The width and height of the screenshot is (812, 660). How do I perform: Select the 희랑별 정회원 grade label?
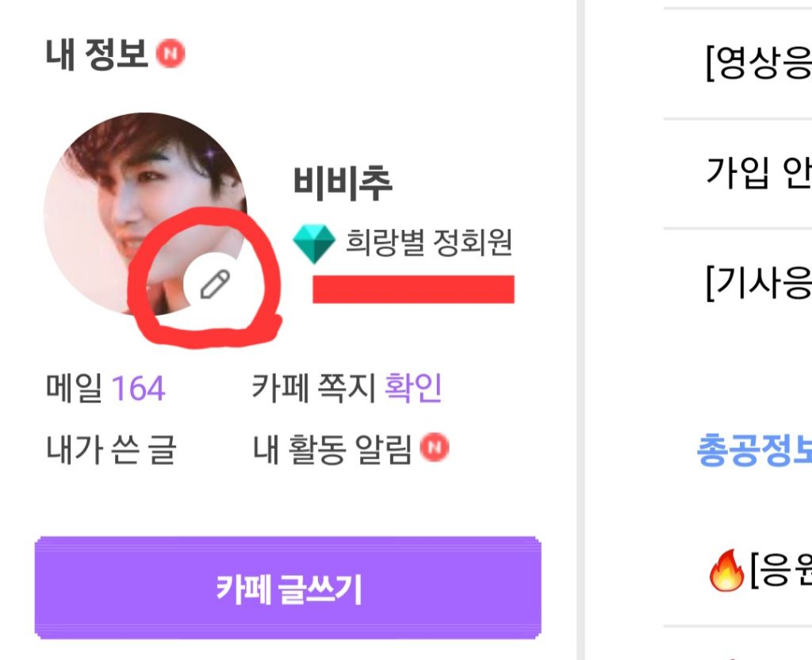tap(429, 243)
